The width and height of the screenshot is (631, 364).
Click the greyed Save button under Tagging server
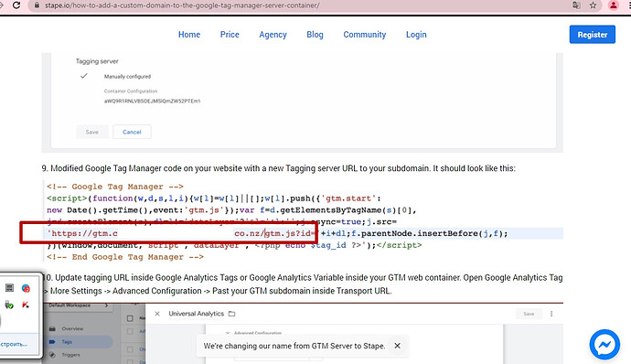(x=92, y=132)
